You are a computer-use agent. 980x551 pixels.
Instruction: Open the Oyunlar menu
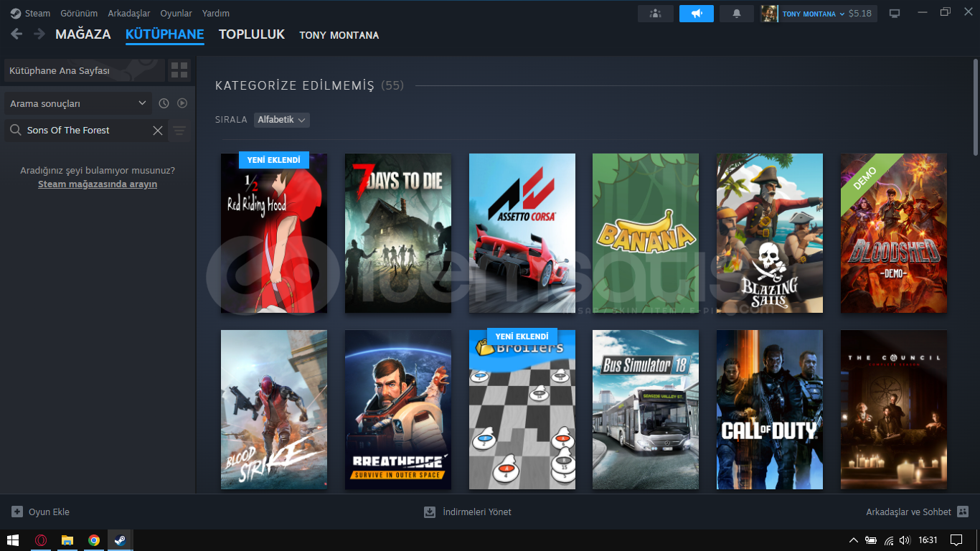click(176, 14)
